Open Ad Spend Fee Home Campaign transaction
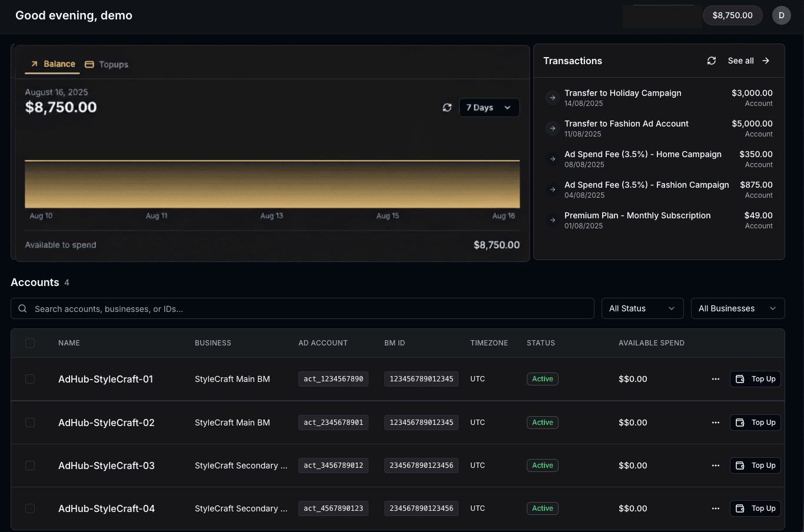Screen dimensions: 804x532 659,159
